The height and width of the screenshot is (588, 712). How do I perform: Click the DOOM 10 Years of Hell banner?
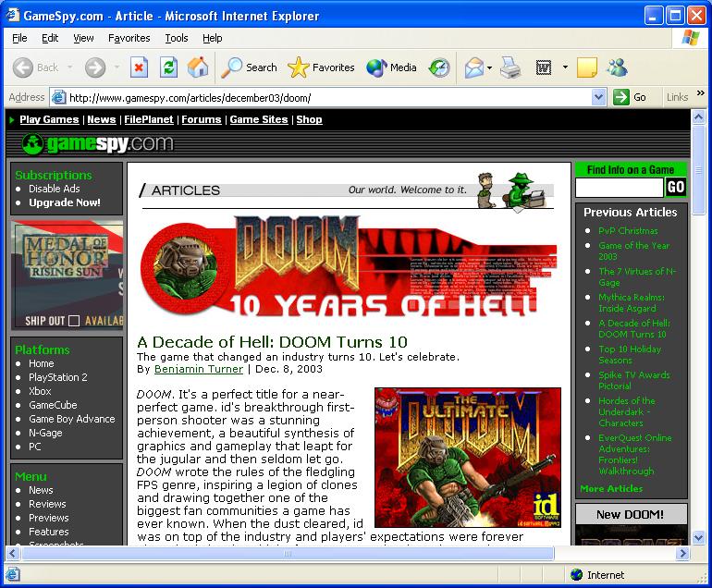point(349,266)
